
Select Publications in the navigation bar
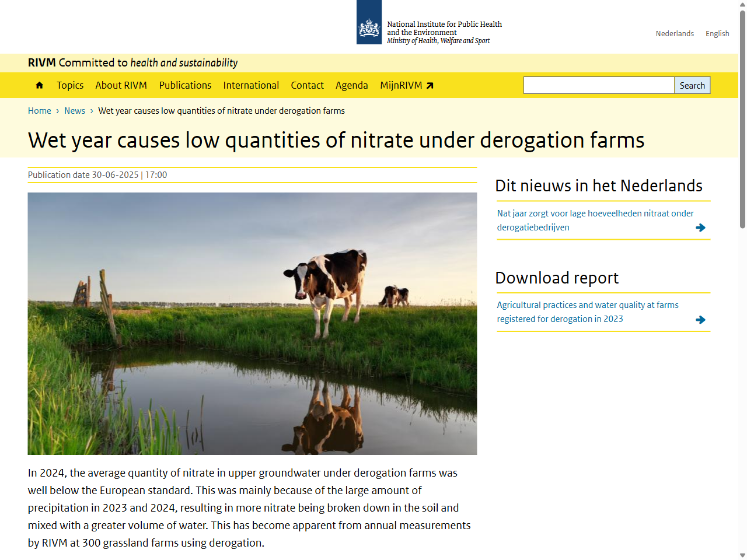click(185, 85)
